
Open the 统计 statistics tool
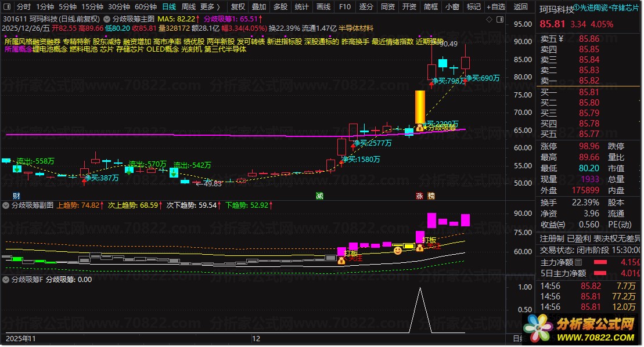(302, 6)
